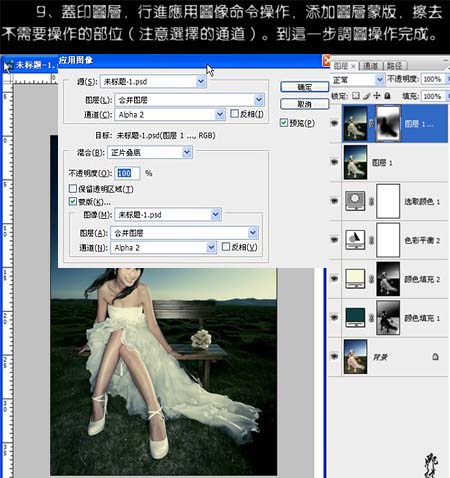Screen dimensions: 450x478
Task: Click the lock transparent pixels icon
Action: click(356, 96)
